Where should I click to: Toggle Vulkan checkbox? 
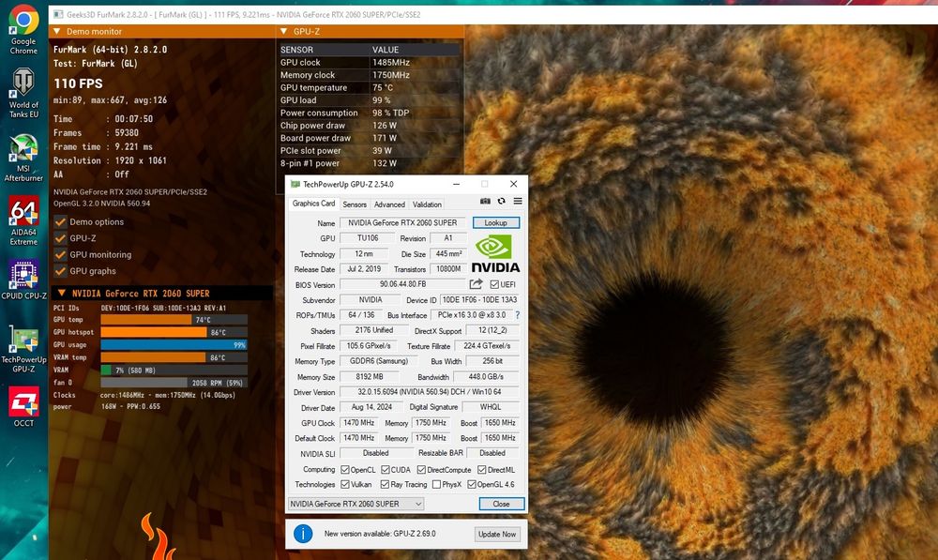click(344, 485)
